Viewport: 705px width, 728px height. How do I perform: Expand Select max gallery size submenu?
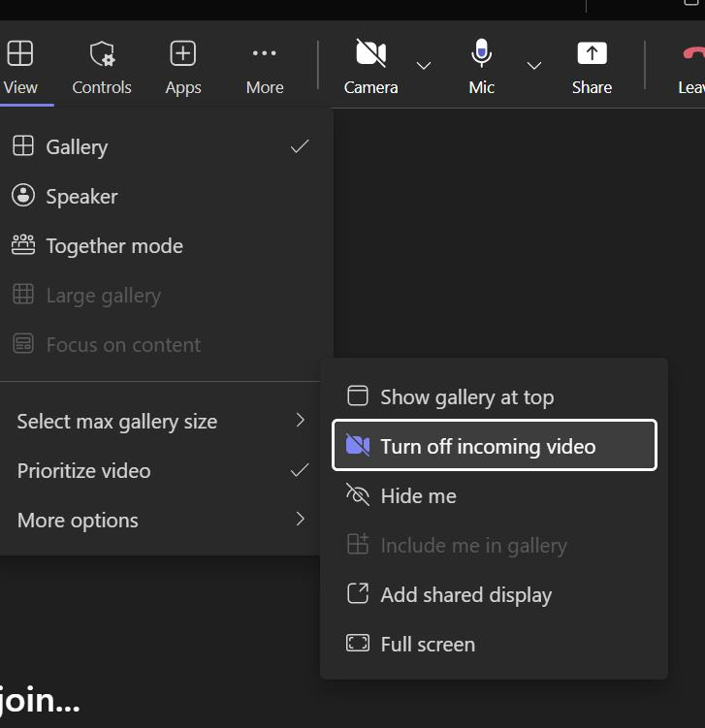160,421
